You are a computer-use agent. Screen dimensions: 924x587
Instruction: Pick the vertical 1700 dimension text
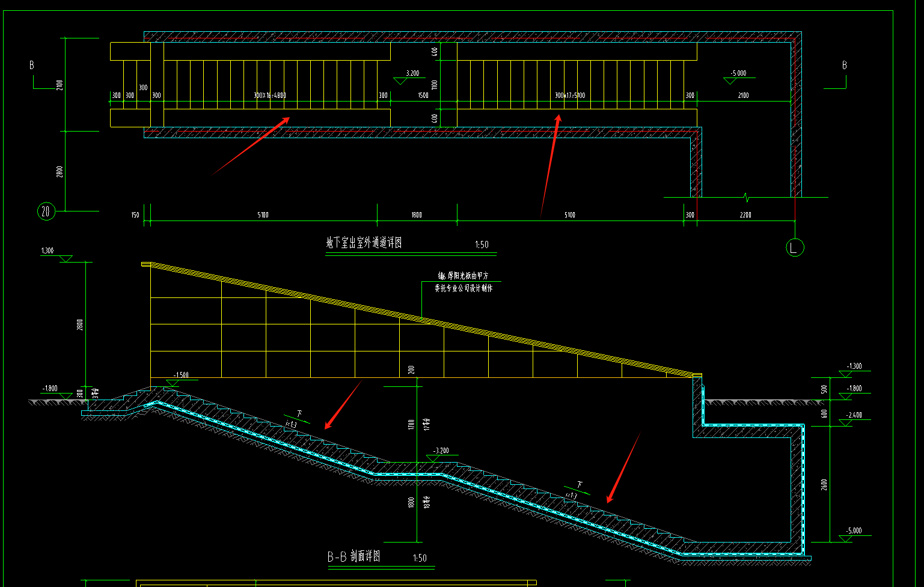pyautogui.click(x=411, y=424)
